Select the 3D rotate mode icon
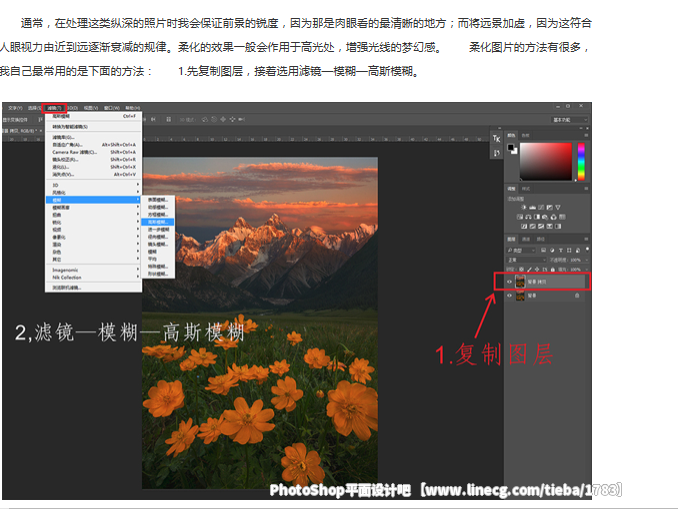This screenshot has height=509, width=678. point(205,119)
